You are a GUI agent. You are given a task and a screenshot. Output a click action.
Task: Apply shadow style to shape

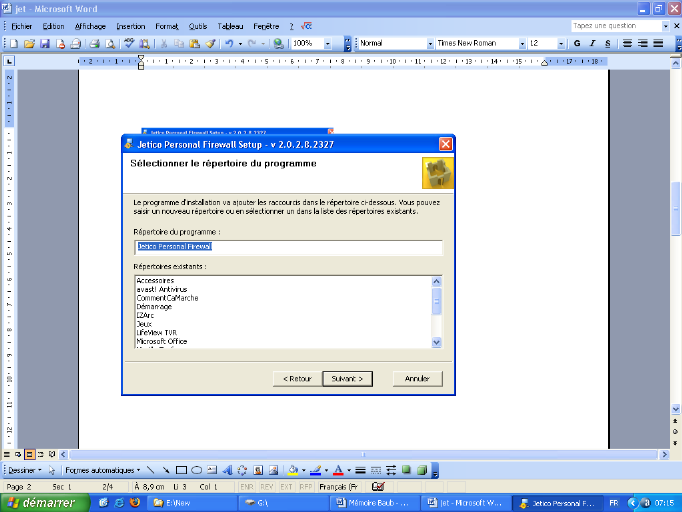[406, 470]
